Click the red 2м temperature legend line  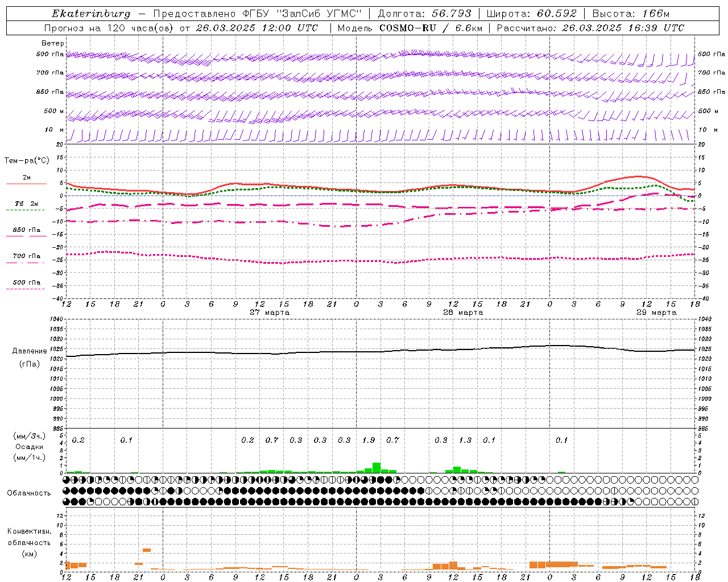(x=26, y=184)
